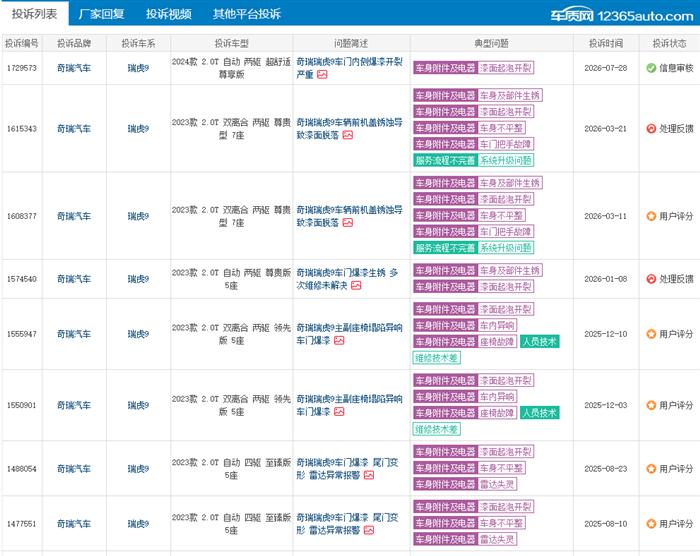Click 系统升级问题 tag in complaint 1615343
The width and height of the screenshot is (700, 556).
tap(506, 160)
